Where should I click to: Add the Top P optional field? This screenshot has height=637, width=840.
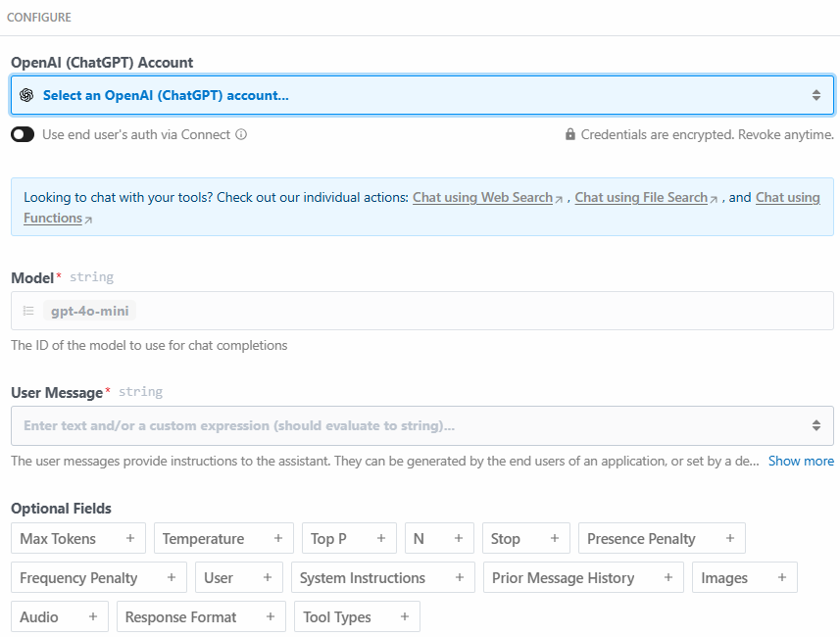pos(349,538)
